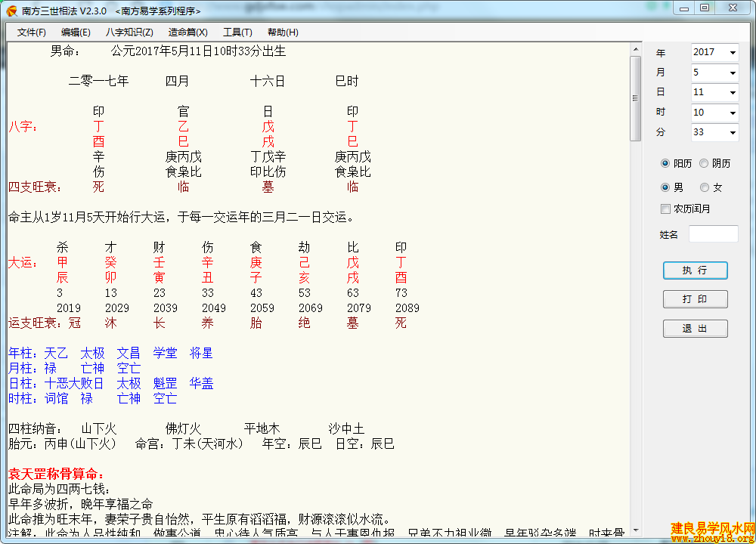Click the vertical scrollbar thumb
The height and width of the screenshot is (544, 756).
click(x=636, y=98)
